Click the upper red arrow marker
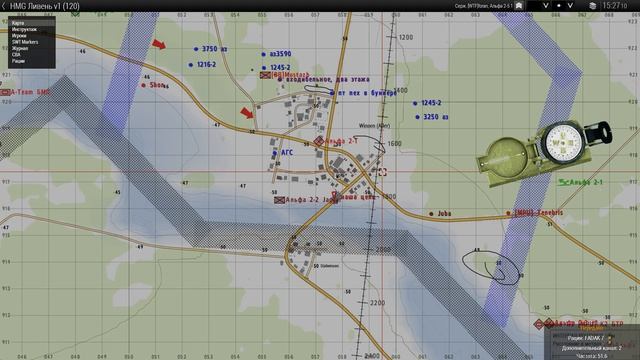The width and height of the screenshot is (640, 360). tap(159, 44)
